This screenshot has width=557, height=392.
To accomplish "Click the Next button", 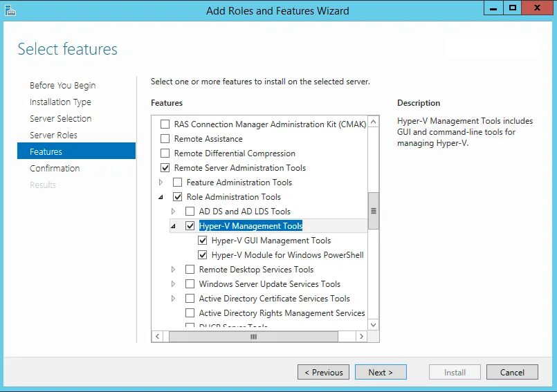I will point(381,372).
